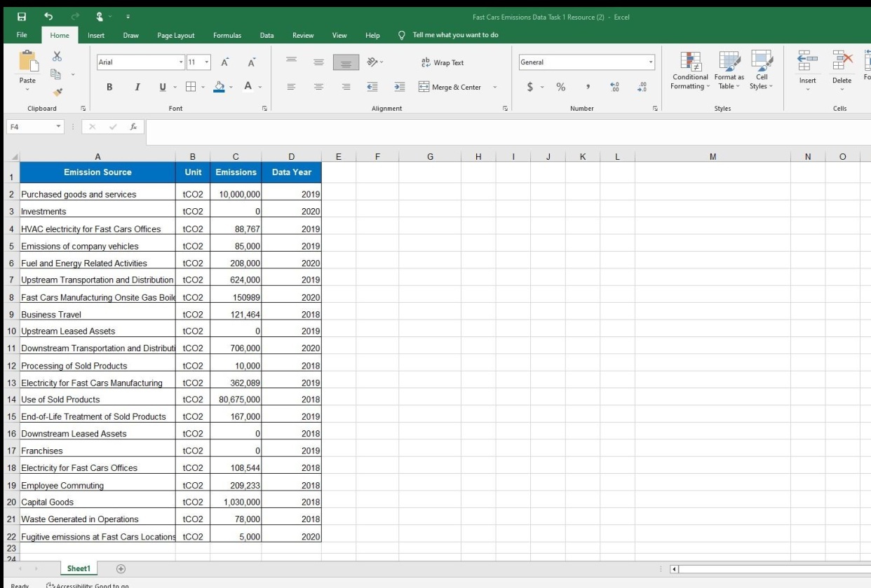The height and width of the screenshot is (588, 871).
Task: Click the Increase Decimal icon
Action: tap(615, 87)
